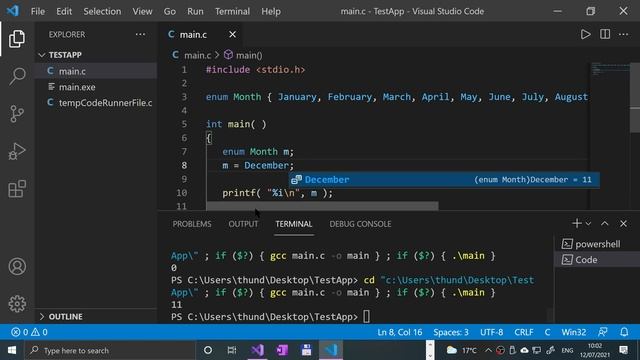The width and height of the screenshot is (640, 360).
Task: Change language mode C in status bar
Action: tap(547, 332)
